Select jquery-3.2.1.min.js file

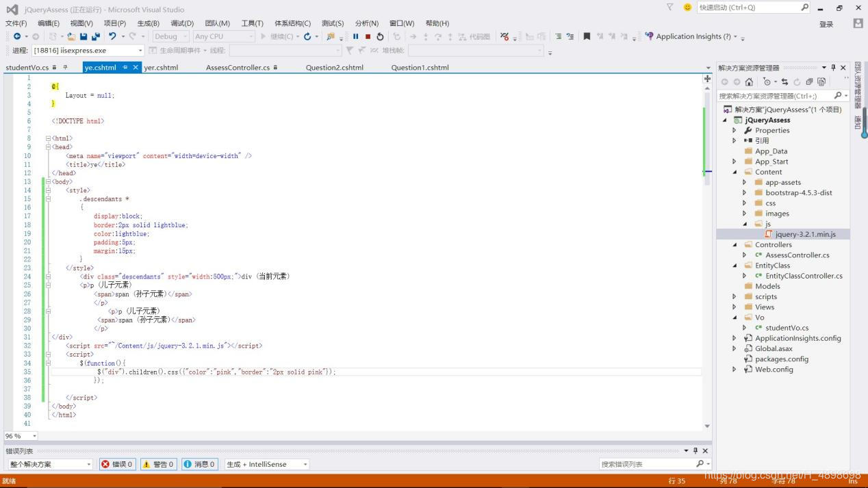[x=805, y=234]
